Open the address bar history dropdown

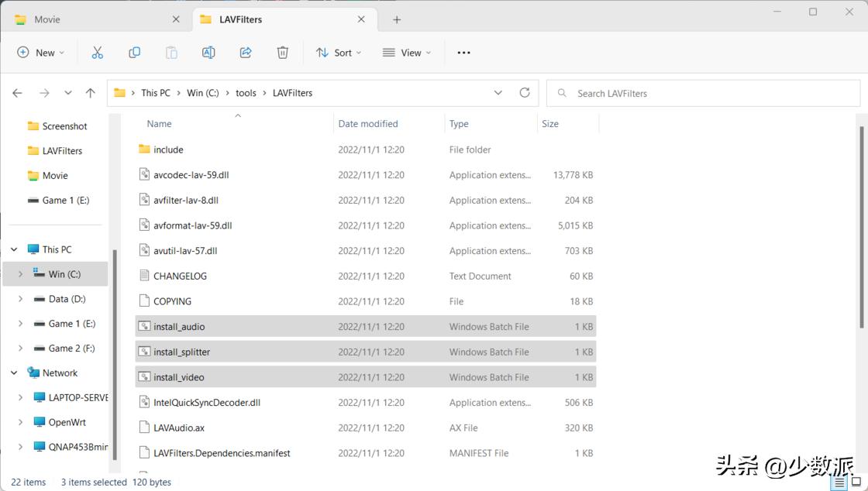498,93
